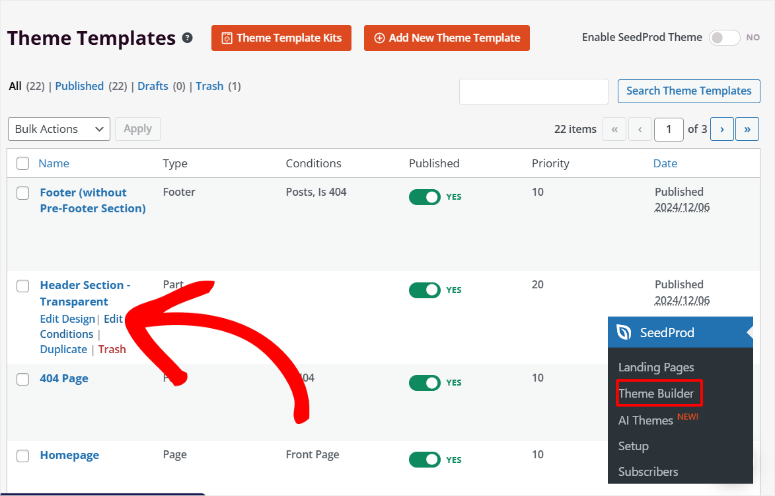Check the Homepage row checkbox
Screen dimensions: 775x496
(x=23, y=456)
